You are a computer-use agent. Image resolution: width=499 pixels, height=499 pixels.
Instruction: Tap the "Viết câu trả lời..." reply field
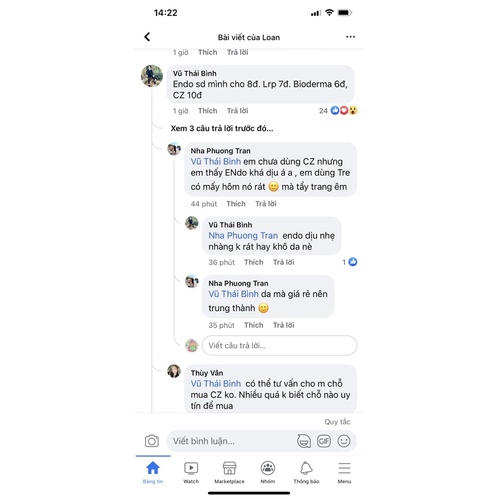tap(279, 345)
